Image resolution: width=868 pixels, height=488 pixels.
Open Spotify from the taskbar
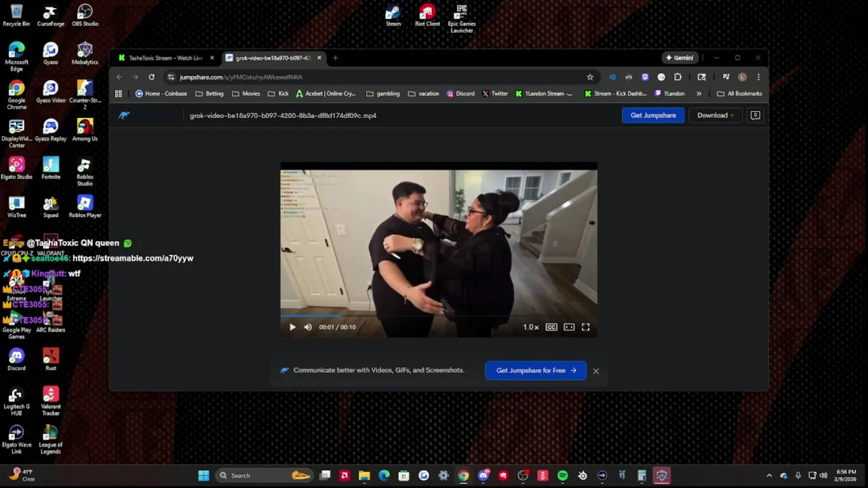tap(562, 475)
